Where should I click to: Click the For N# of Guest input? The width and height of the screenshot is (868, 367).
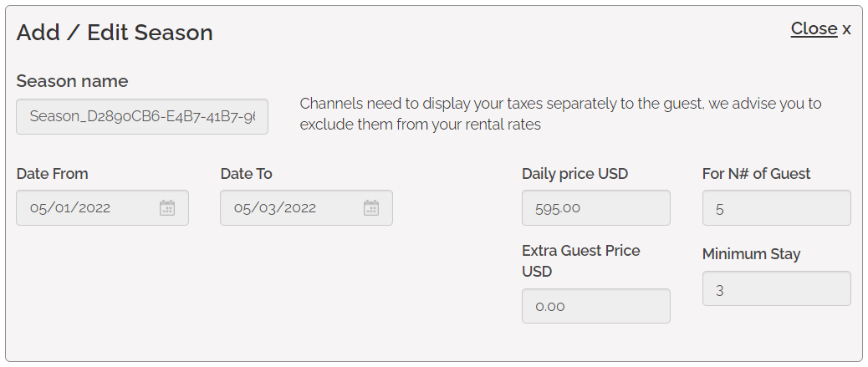[x=776, y=208]
